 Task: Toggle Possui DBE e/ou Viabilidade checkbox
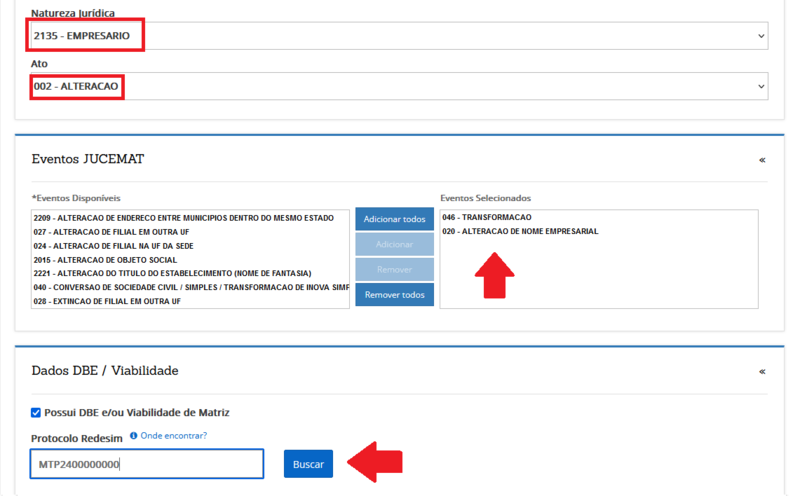36,412
